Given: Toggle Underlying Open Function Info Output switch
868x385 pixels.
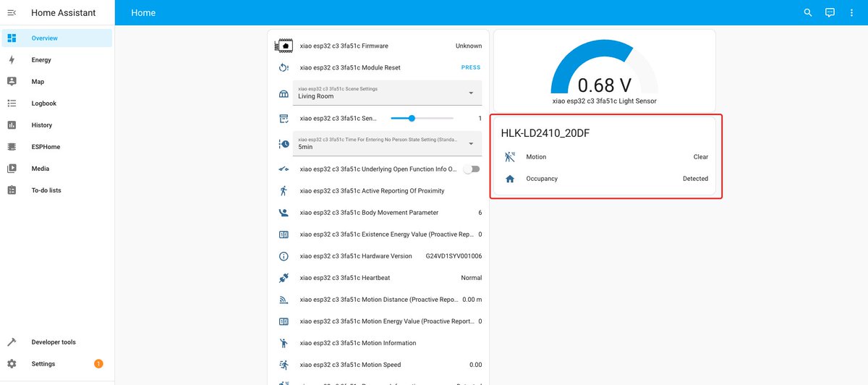Looking at the screenshot, I should [x=472, y=169].
